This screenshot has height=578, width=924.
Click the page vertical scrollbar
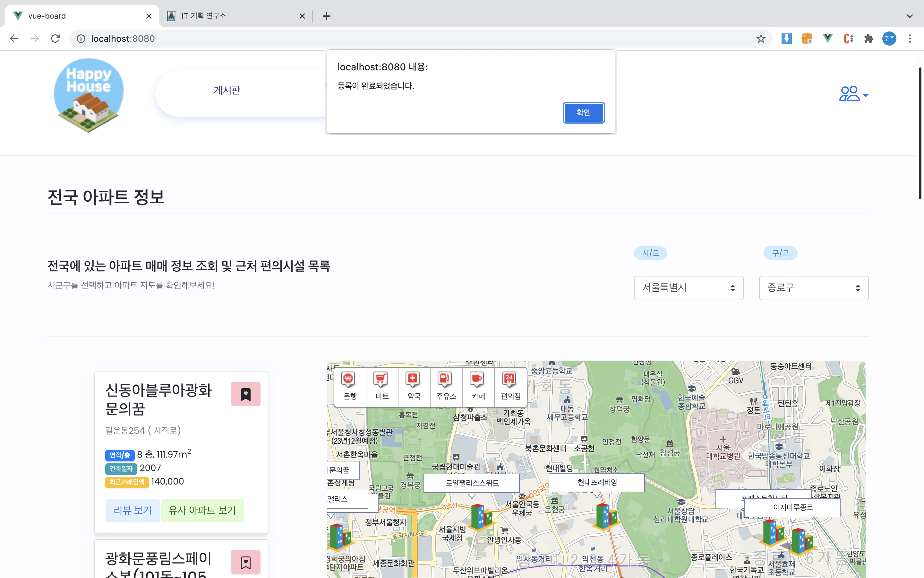point(920,133)
